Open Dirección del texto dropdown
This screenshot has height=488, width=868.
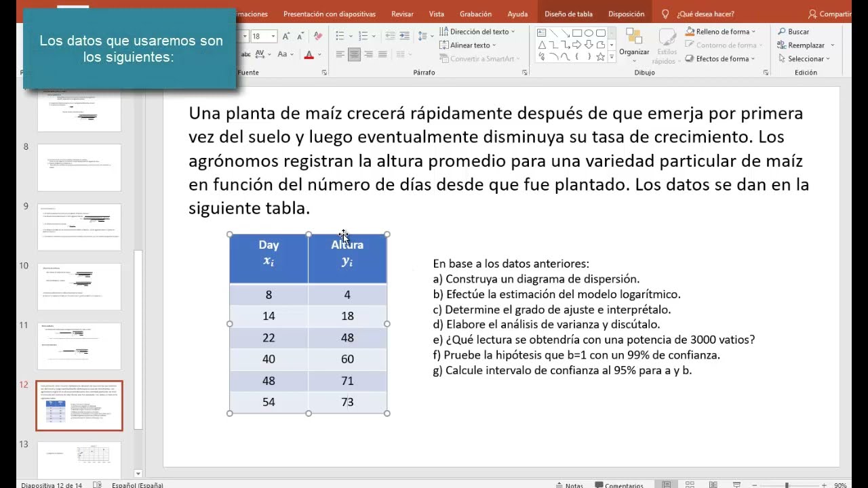pyautogui.click(x=477, y=32)
